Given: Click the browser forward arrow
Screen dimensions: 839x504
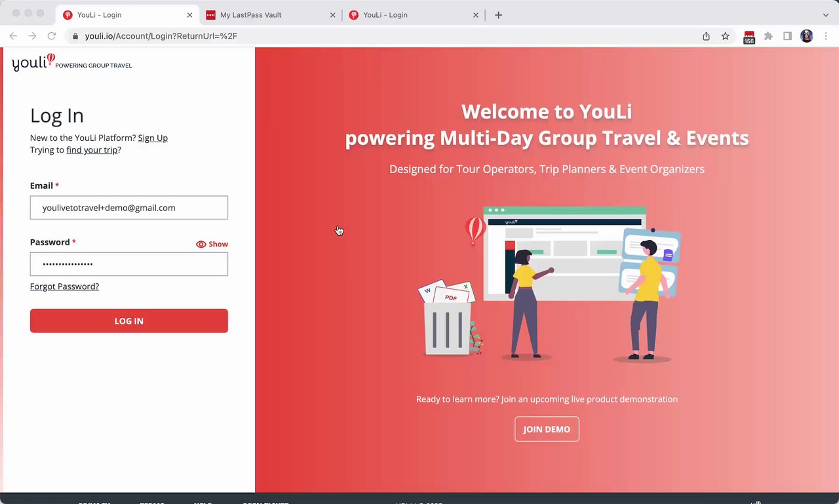Looking at the screenshot, I should pyautogui.click(x=32, y=36).
